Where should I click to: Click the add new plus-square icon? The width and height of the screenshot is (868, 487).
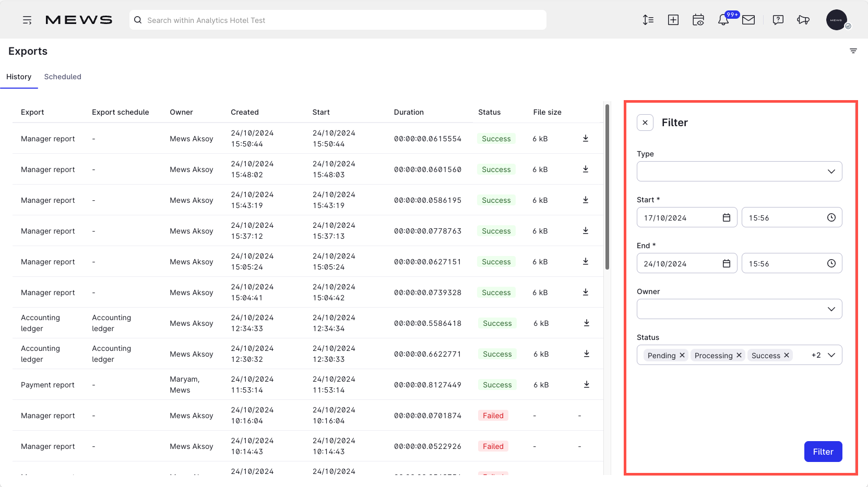coord(673,20)
